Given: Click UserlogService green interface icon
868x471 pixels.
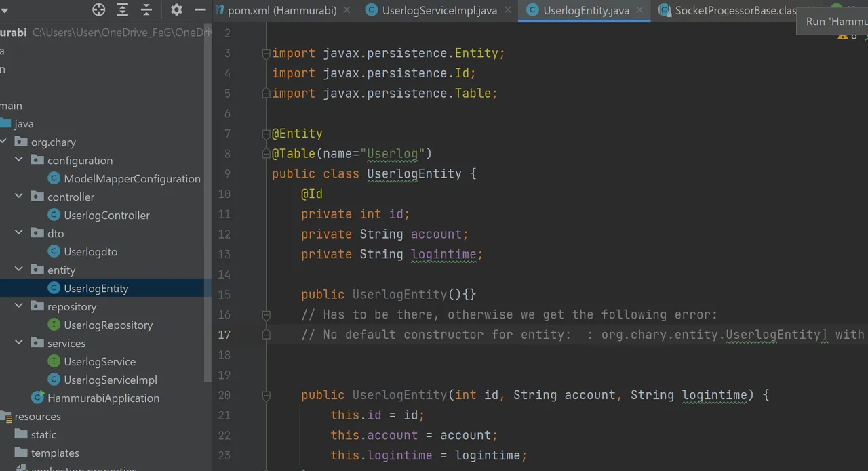Looking at the screenshot, I should tap(54, 361).
